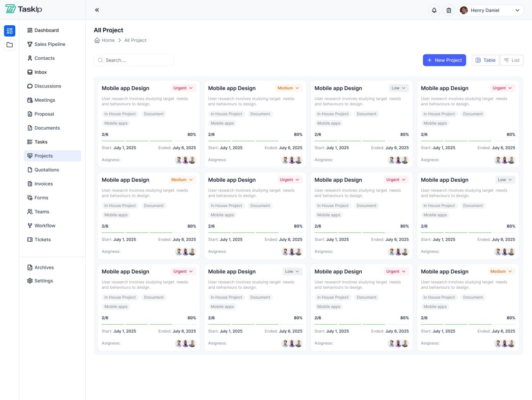Collapse sidebar with double chevron icon
This screenshot has width=532, height=400.
click(97, 10)
